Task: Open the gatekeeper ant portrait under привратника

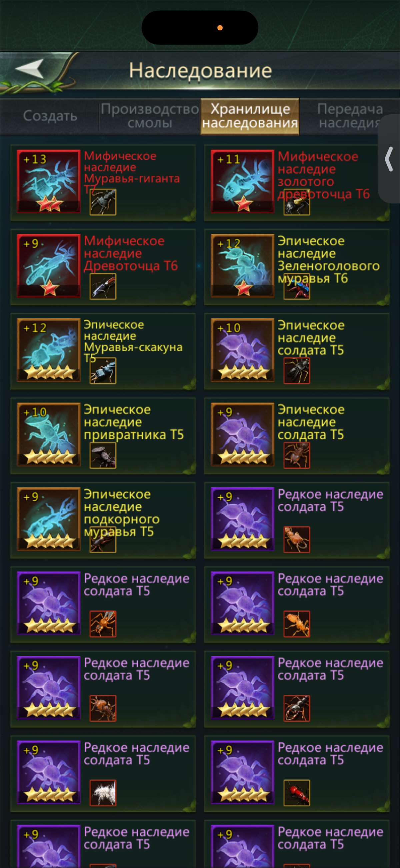Action: tap(103, 455)
